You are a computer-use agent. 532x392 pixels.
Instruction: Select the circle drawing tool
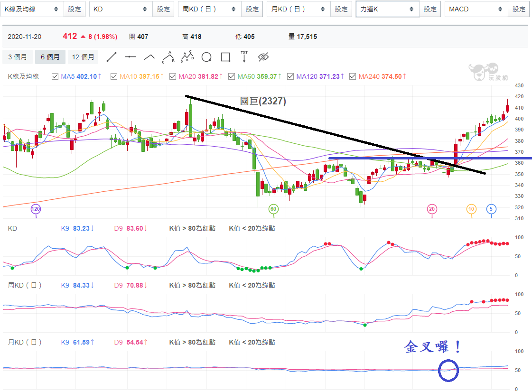[206, 57]
